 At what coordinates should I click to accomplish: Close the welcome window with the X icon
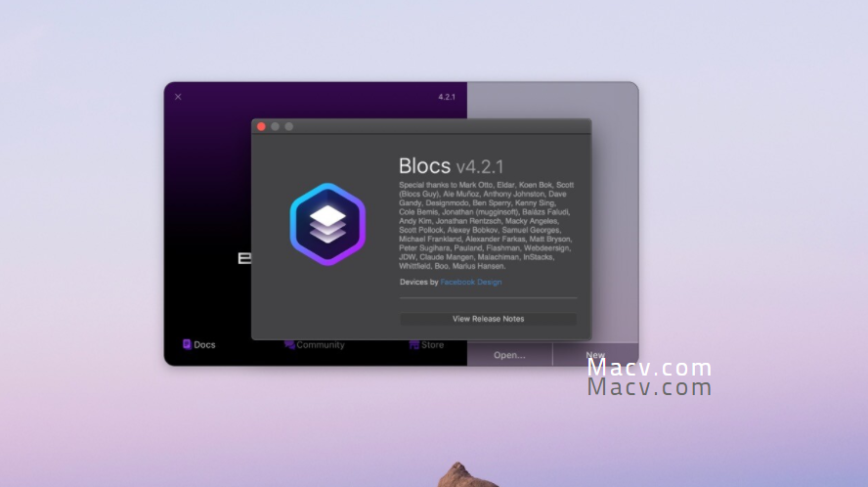[178, 97]
